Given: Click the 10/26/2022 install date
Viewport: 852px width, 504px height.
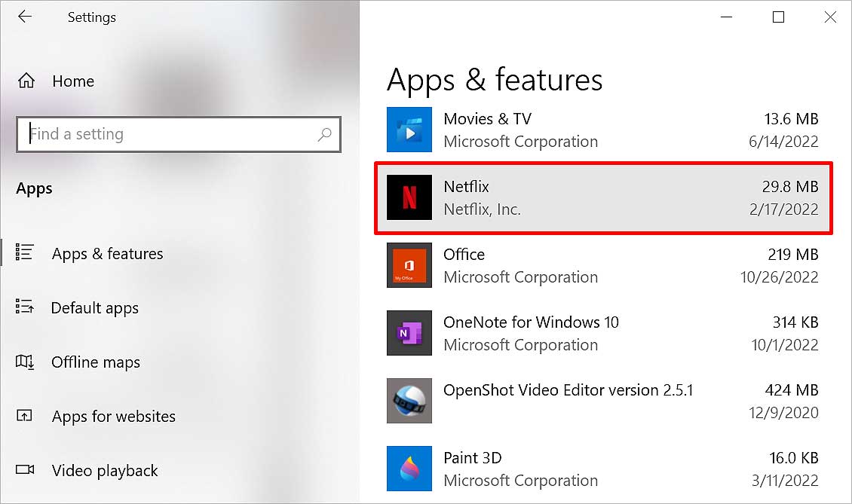Looking at the screenshot, I should [779, 277].
